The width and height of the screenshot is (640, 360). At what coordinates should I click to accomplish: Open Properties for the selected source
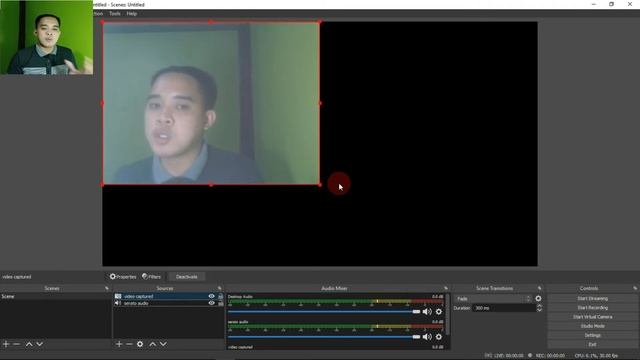pos(123,277)
